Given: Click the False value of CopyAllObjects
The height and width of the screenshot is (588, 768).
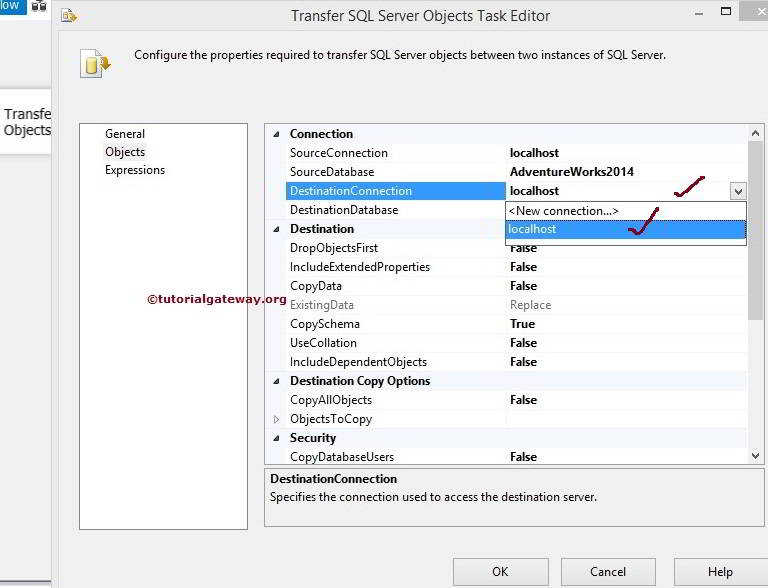Looking at the screenshot, I should click(524, 400).
